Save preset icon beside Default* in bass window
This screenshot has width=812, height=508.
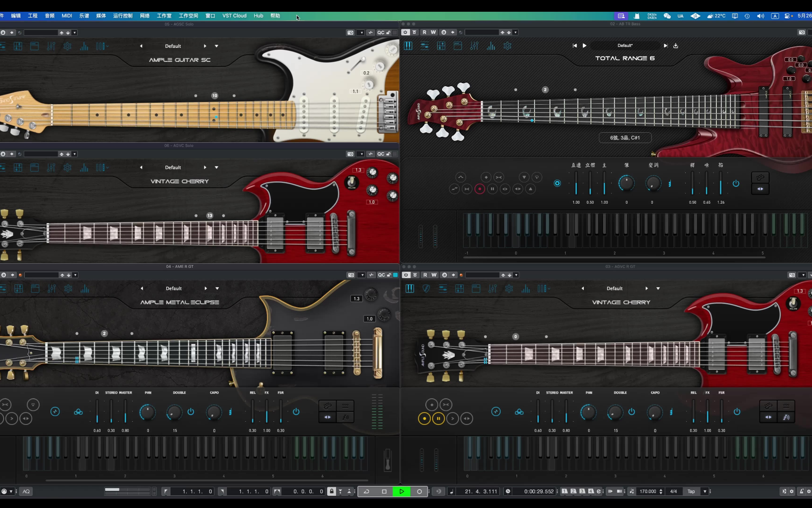pos(676,46)
